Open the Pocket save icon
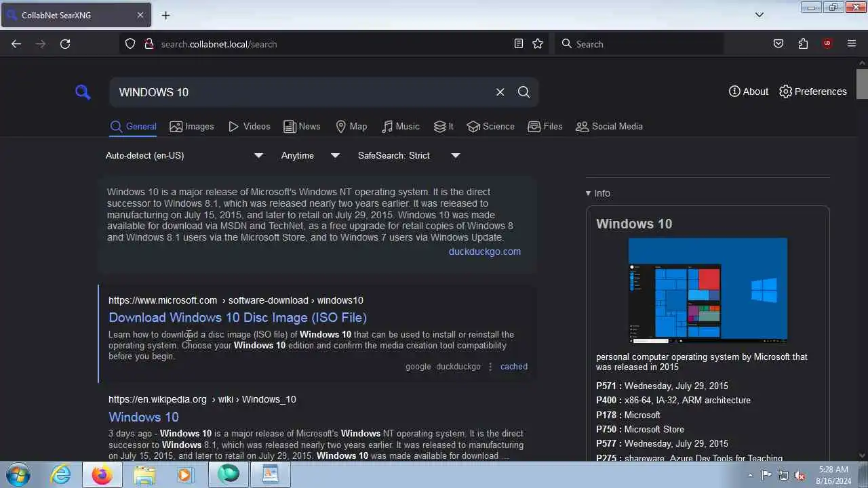The width and height of the screenshot is (868, 488). [x=778, y=43]
